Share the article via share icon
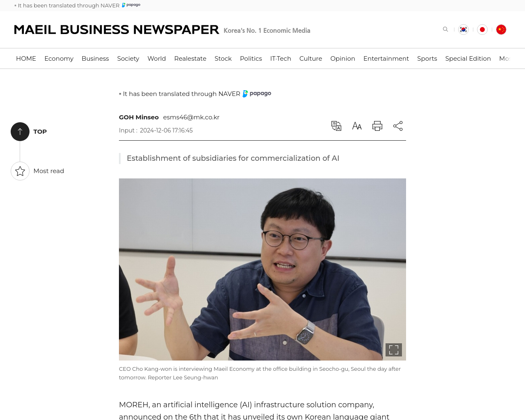Viewport: 525px width, 420px height. coord(398,126)
